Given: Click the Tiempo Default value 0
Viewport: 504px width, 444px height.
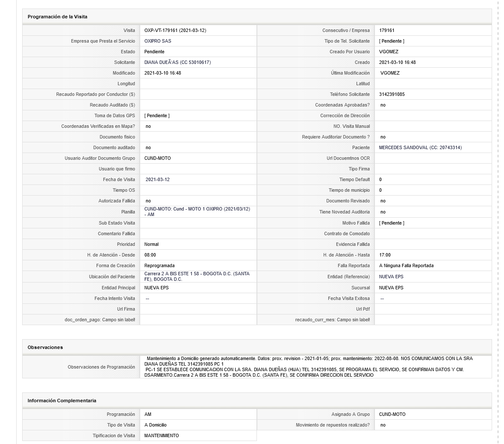Looking at the screenshot, I should click(380, 179).
